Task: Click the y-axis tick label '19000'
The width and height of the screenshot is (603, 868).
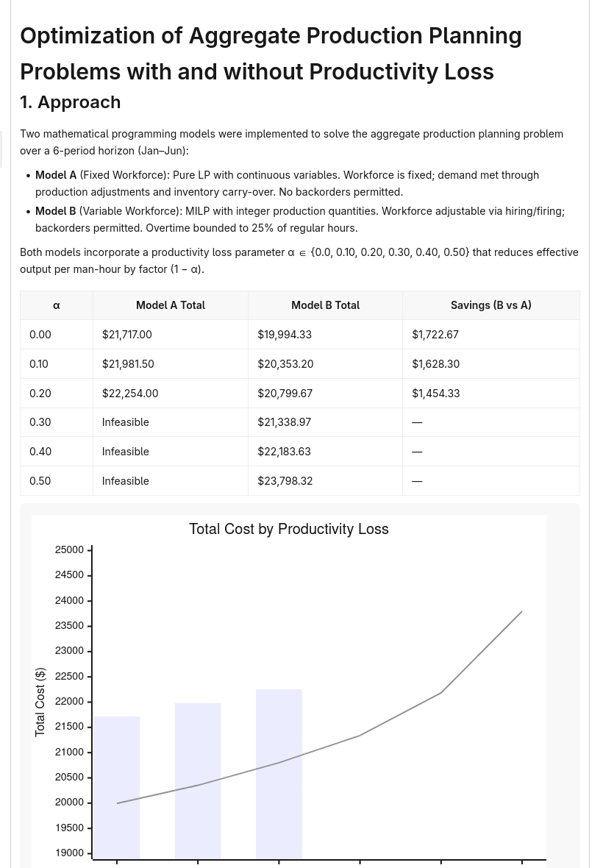Action: click(x=70, y=853)
